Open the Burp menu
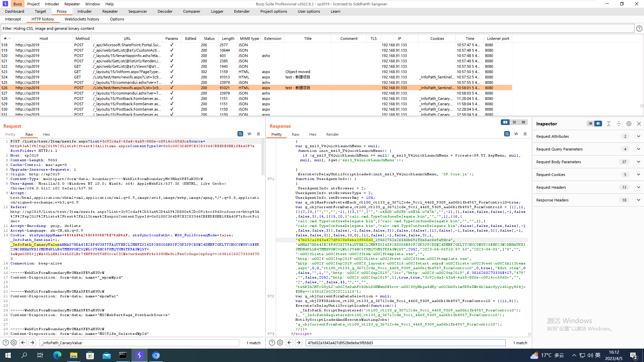The width and height of the screenshot is (644, 362). [x=17, y=4]
